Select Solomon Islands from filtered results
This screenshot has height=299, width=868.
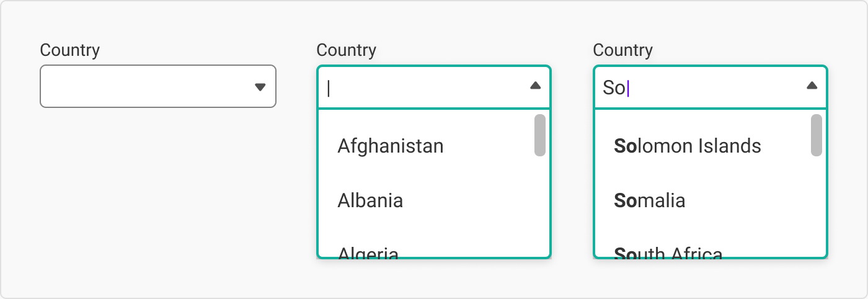click(x=687, y=146)
